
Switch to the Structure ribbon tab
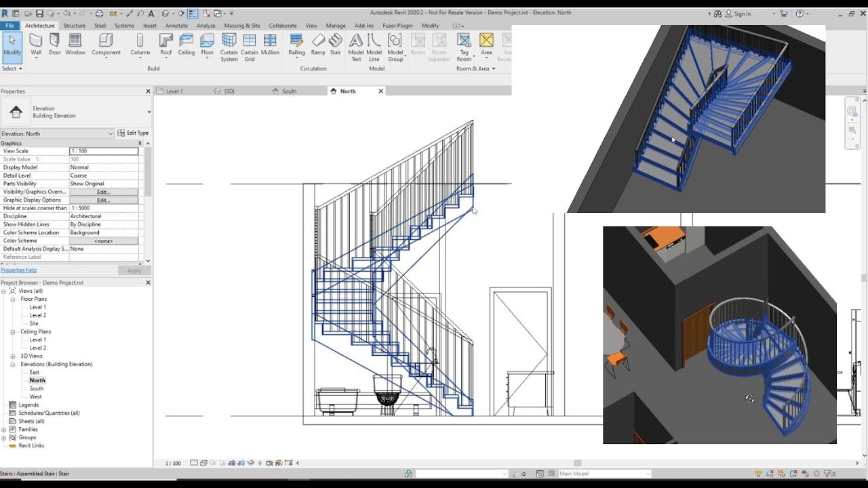pyautogui.click(x=74, y=26)
